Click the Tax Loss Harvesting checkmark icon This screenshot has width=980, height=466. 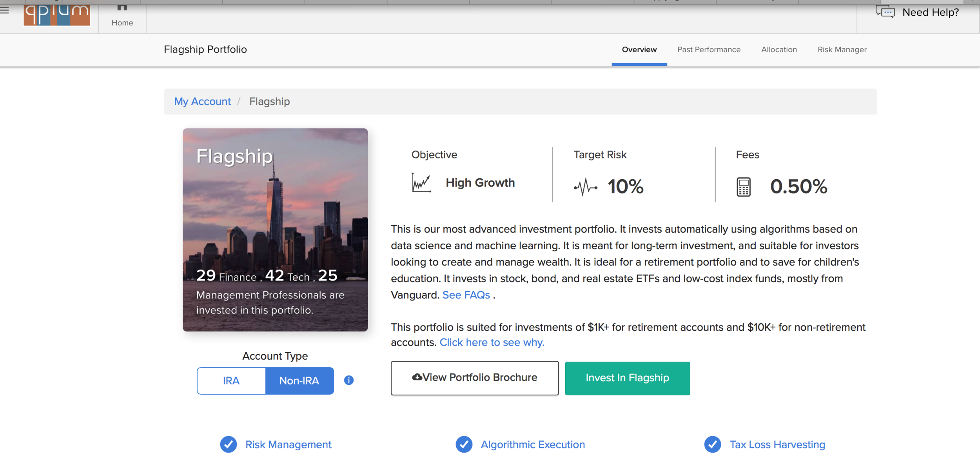(x=712, y=444)
